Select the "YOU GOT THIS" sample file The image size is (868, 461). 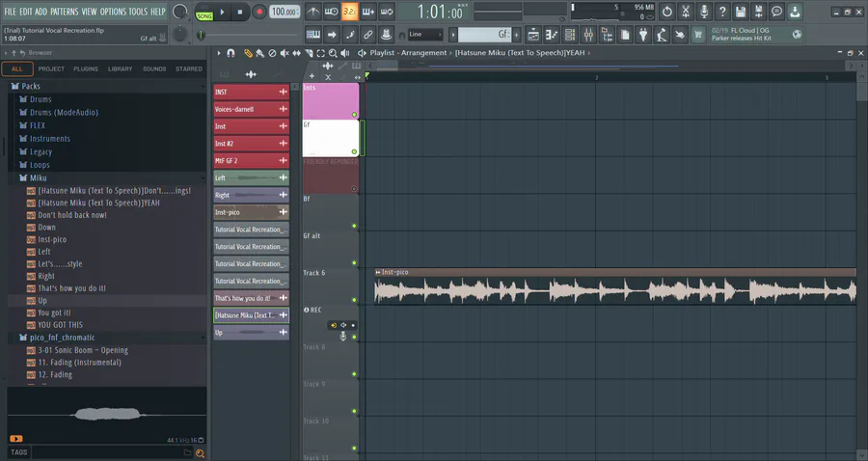point(60,325)
